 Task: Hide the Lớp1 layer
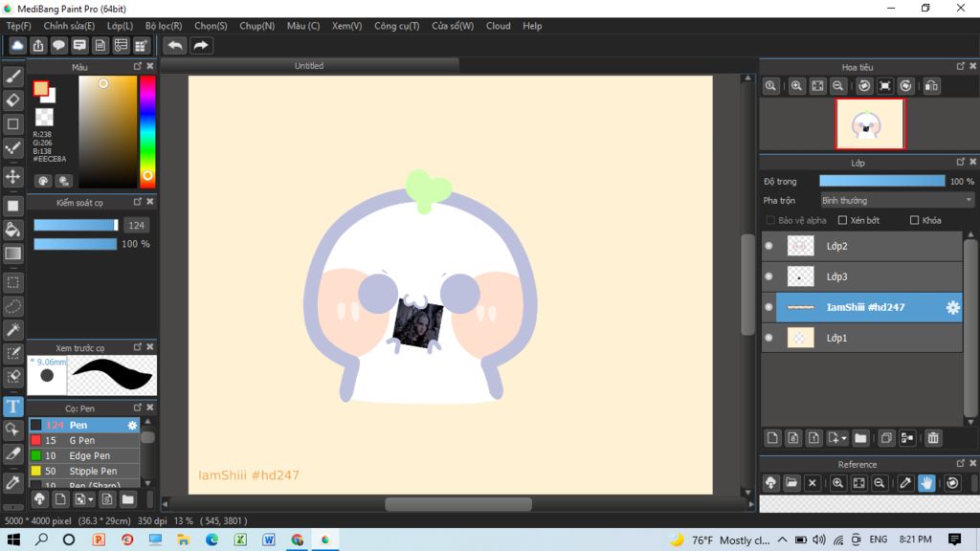click(768, 338)
